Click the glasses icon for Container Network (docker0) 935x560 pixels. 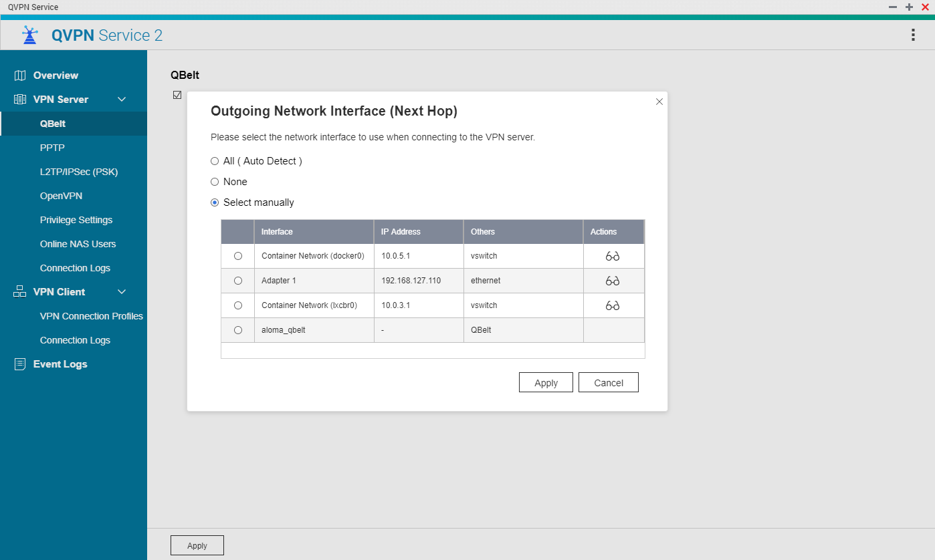[613, 256]
